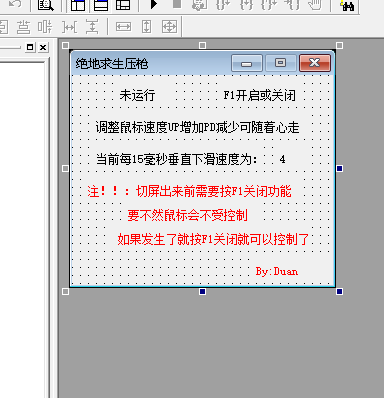The width and height of the screenshot is (384, 398).
Task: Close the left side panel
Action: [43, 47]
